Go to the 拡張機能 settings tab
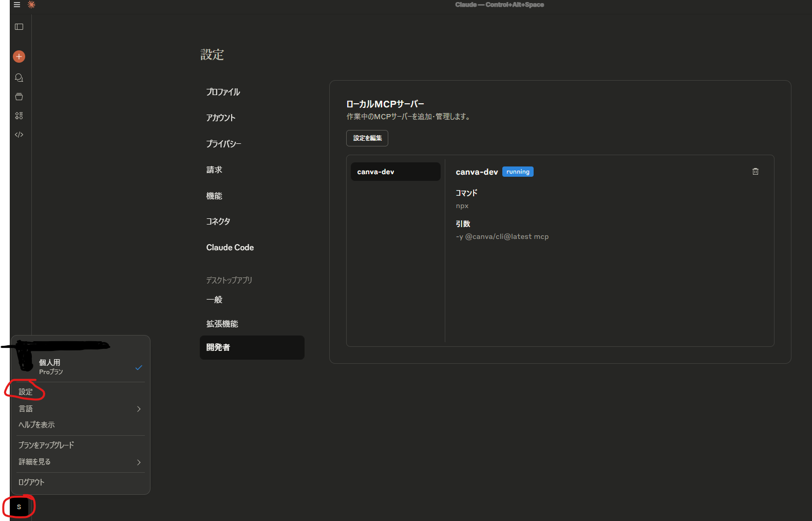Screen dimensions: 812x521 click(252, 324)
